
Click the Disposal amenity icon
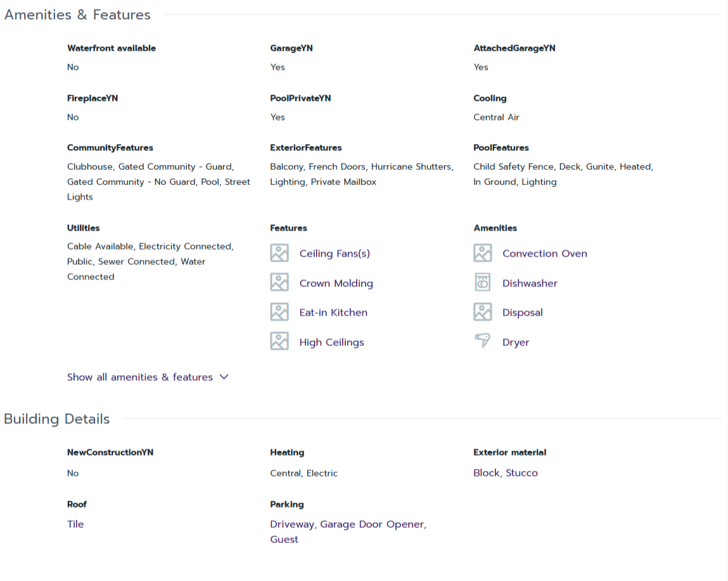pyautogui.click(x=482, y=312)
